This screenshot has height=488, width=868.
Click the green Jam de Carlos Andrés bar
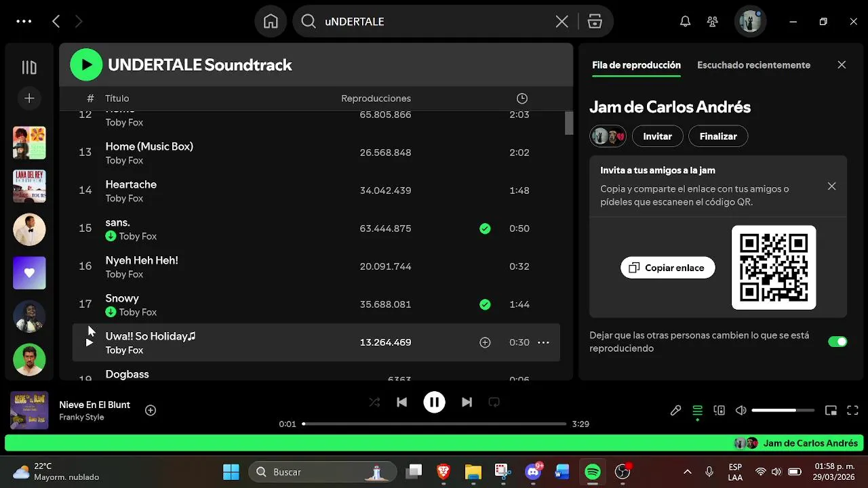[x=434, y=443]
